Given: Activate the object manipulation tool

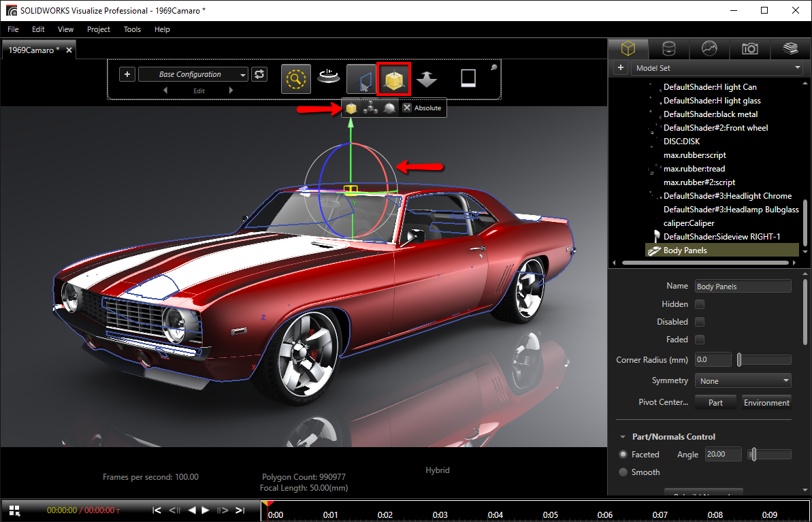Looking at the screenshot, I should pyautogui.click(x=394, y=79).
